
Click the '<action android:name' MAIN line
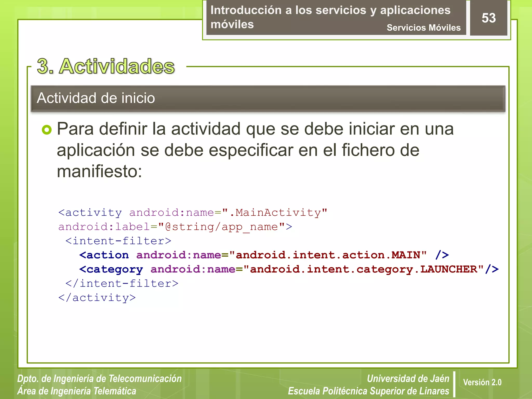click(x=264, y=255)
